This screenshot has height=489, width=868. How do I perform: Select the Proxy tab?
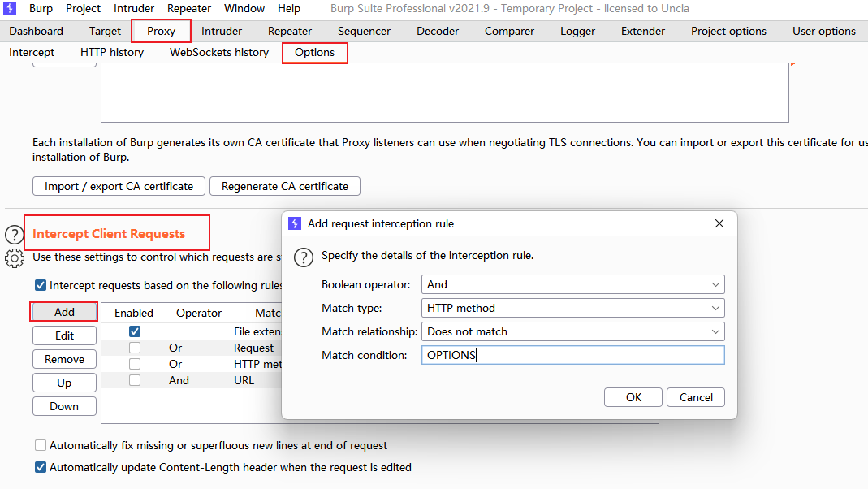click(x=161, y=31)
